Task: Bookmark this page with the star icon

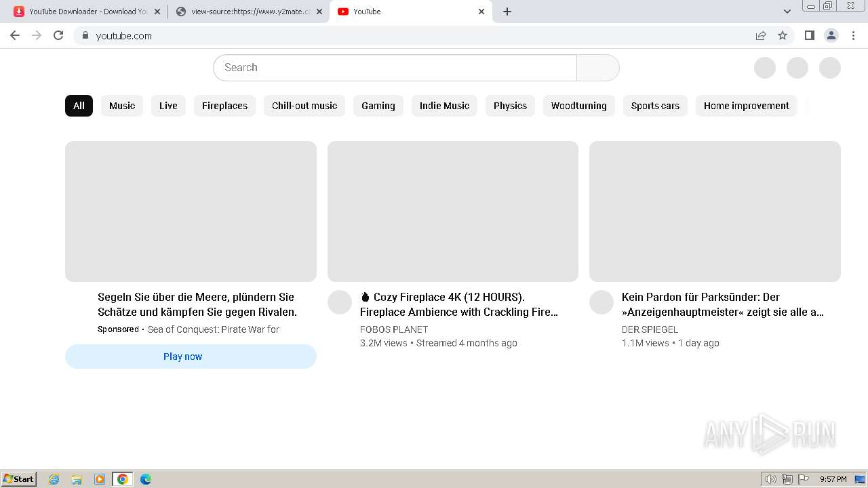Action: point(783,35)
